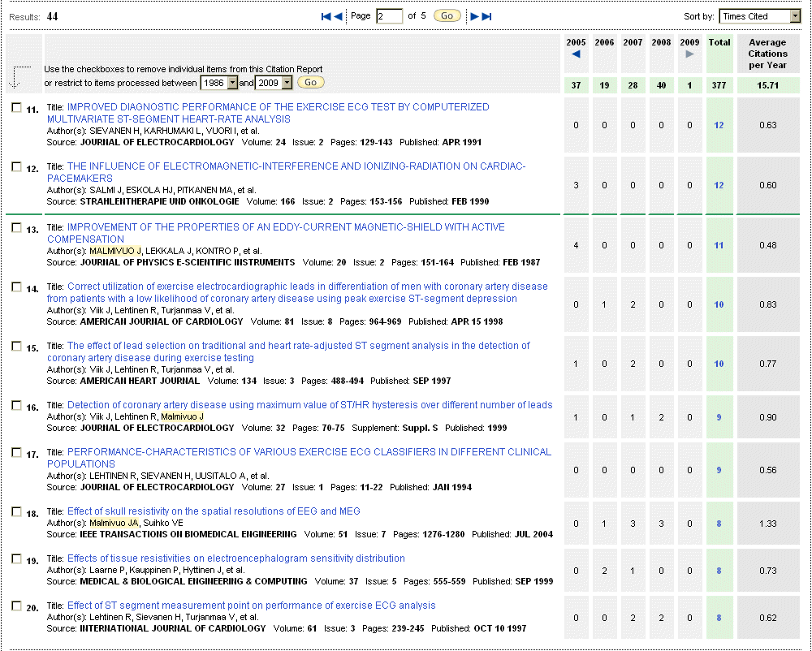Go to first page of results
The image size is (812, 651).
(326, 16)
